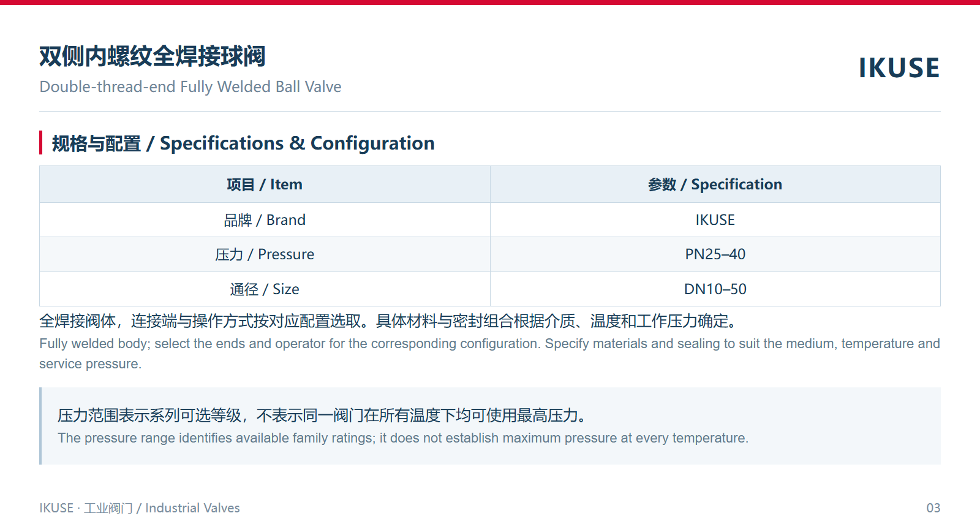Click the IKUSE logo at top right
Viewport: 980px width, 532px height.
[899, 68]
